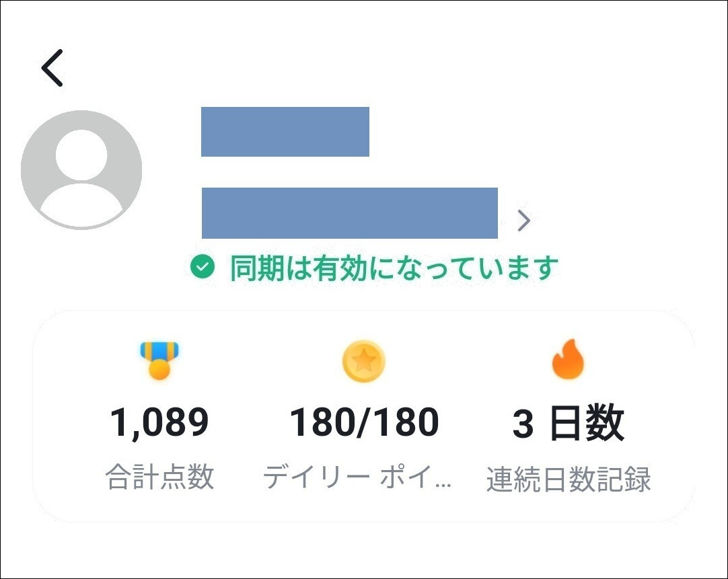Open the redacted account email row
This screenshot has height=579, width=728.
click(350, 213)
